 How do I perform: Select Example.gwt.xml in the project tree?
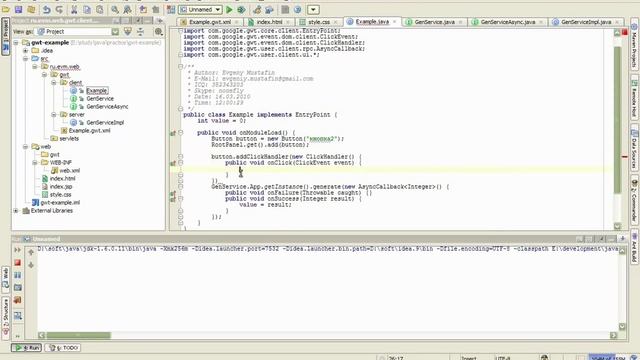89,131
